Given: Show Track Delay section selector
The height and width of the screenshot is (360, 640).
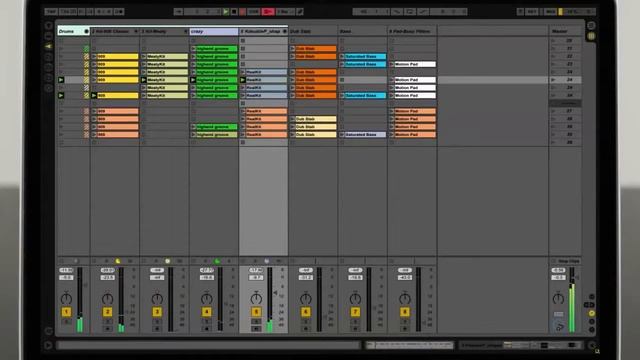Looking at the screenshot, I should [592, 321].
